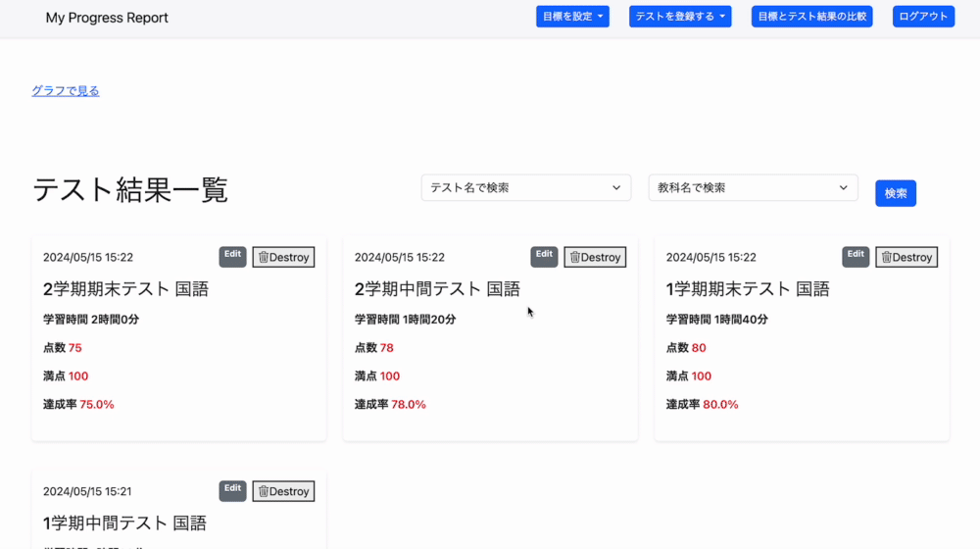Click 満点 100 in 1学期期末テスト card
Image resolution: width=980 pixels, height=549 pixels.
coord(689,376)
